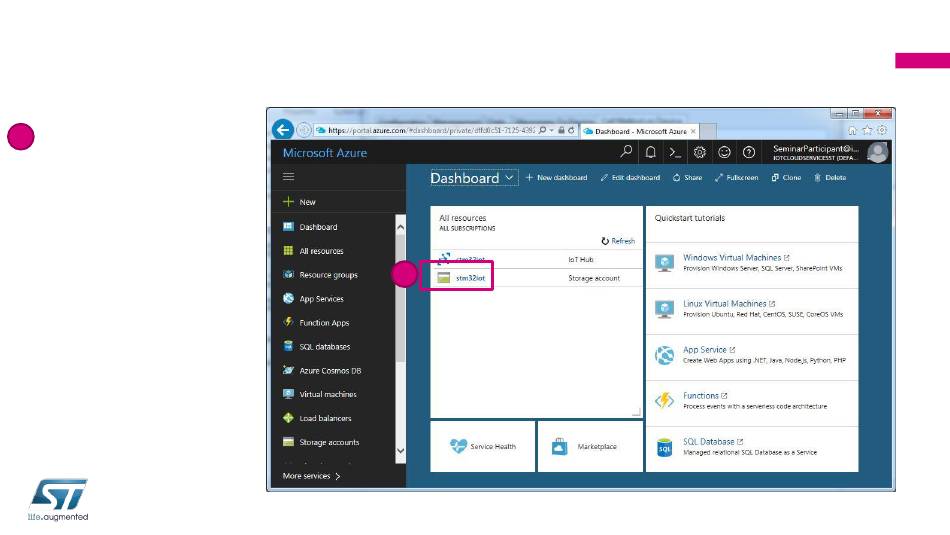Click the App Service globe icon
This screenshot has height=535, width=950.
[664, 355]
